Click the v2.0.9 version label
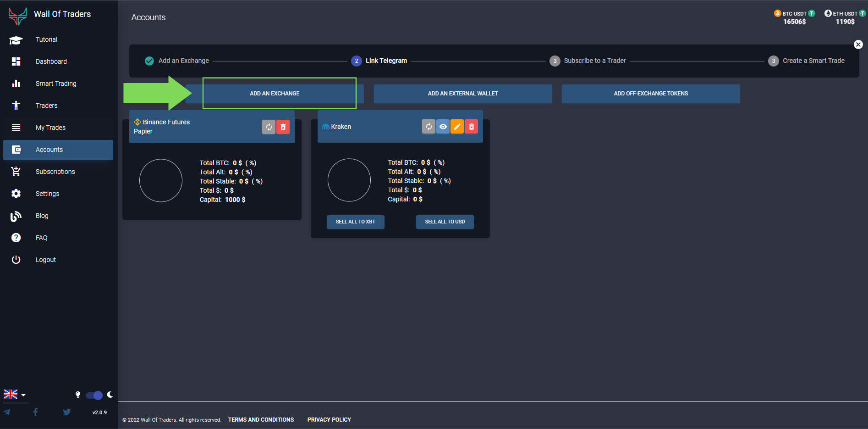 click(x=99, y=412)
